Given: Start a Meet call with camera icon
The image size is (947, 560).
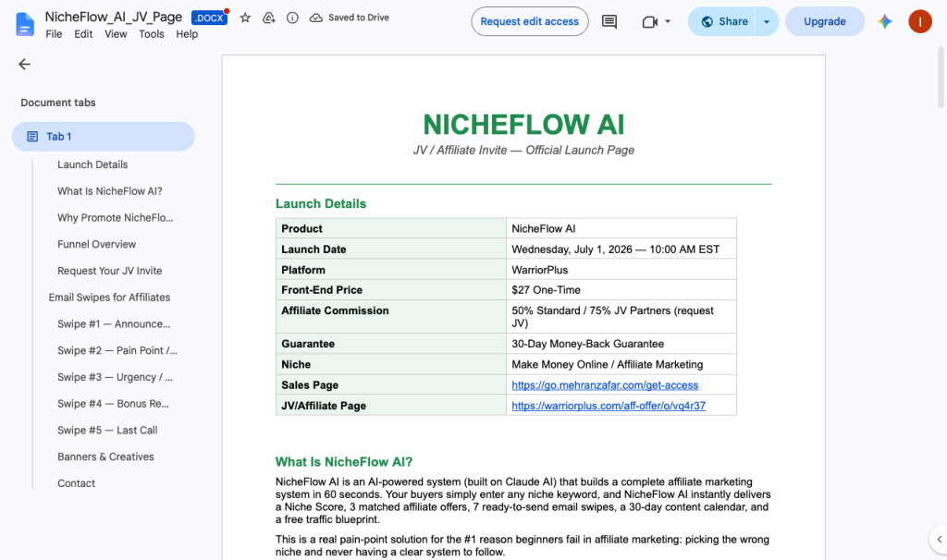Looking at the screenshot, I should [x=649, y=22].
